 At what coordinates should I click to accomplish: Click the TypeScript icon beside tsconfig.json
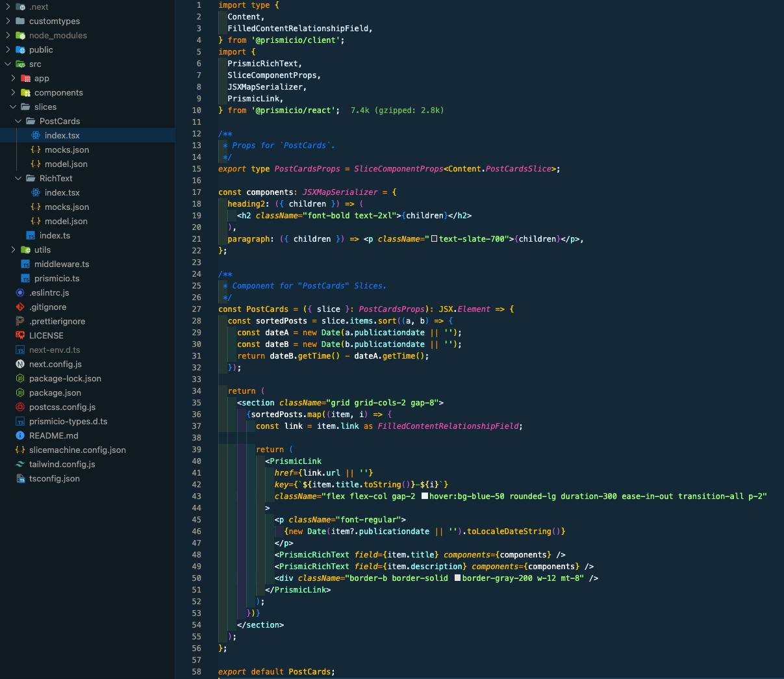pyautogui.click(x=19, y=478)
